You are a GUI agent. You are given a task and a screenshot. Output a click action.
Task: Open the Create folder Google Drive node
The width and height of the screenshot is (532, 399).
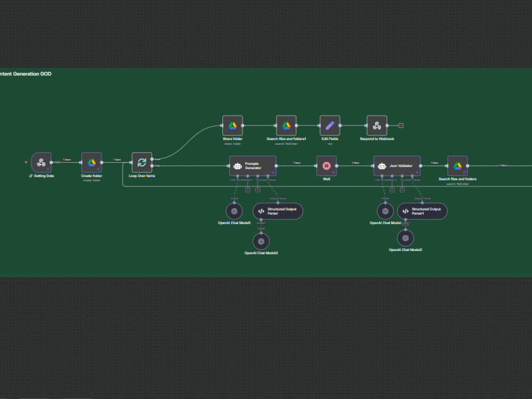pyautogui.click(x=92, y=162)
